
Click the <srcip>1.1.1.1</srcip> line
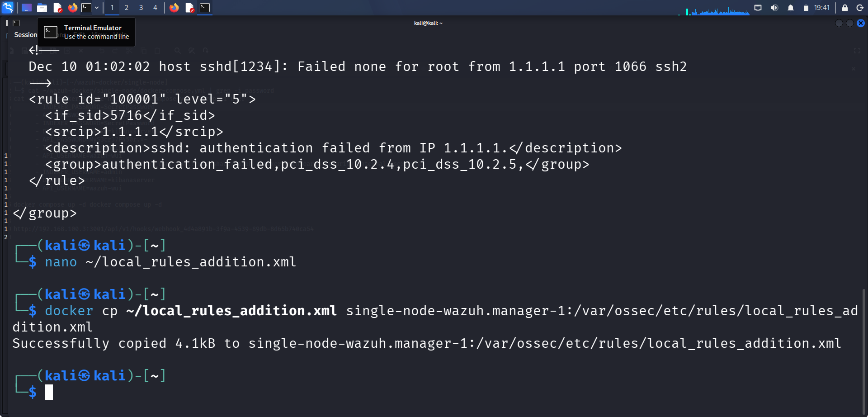[x=134, y=132]
